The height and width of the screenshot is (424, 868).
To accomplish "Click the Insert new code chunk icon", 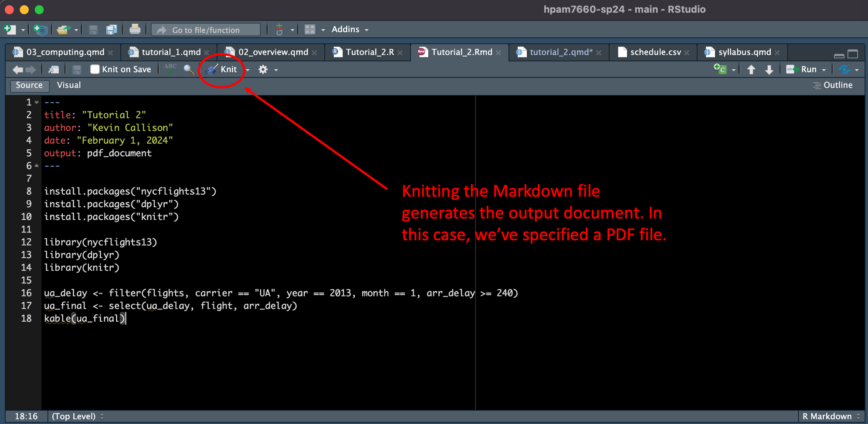I will pos(720,69).
